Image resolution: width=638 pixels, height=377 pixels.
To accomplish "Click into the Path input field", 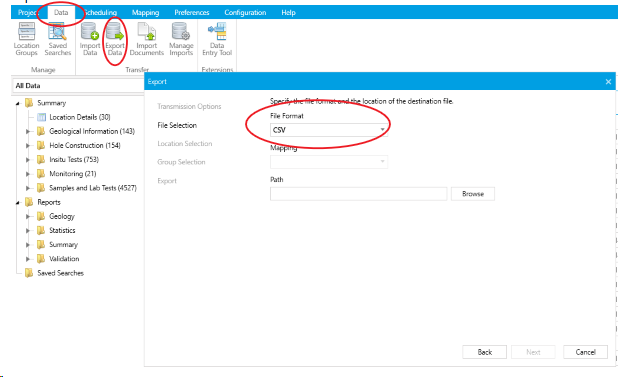I will click(x=358, y=194).
